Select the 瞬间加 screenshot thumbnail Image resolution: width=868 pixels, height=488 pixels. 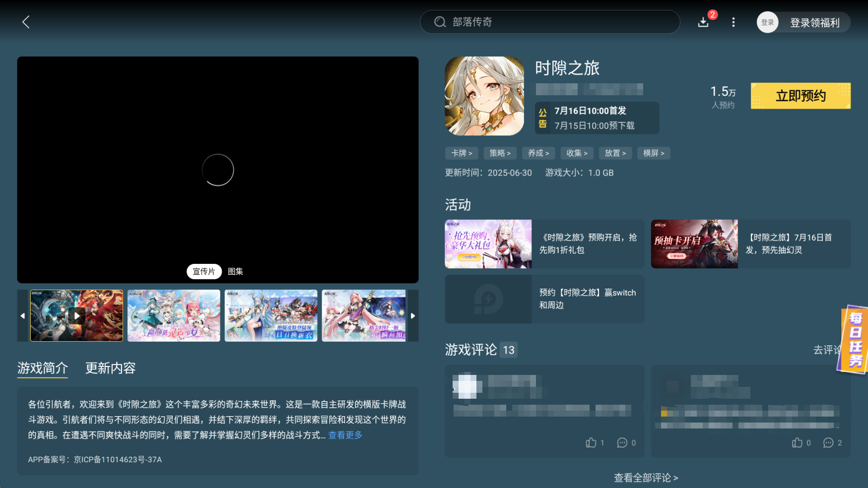(364, 315)
